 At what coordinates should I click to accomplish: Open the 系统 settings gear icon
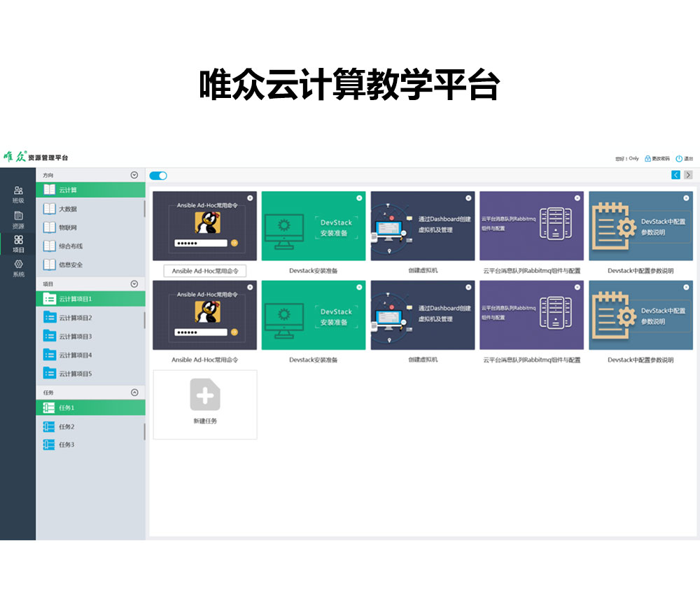[18, 265]
